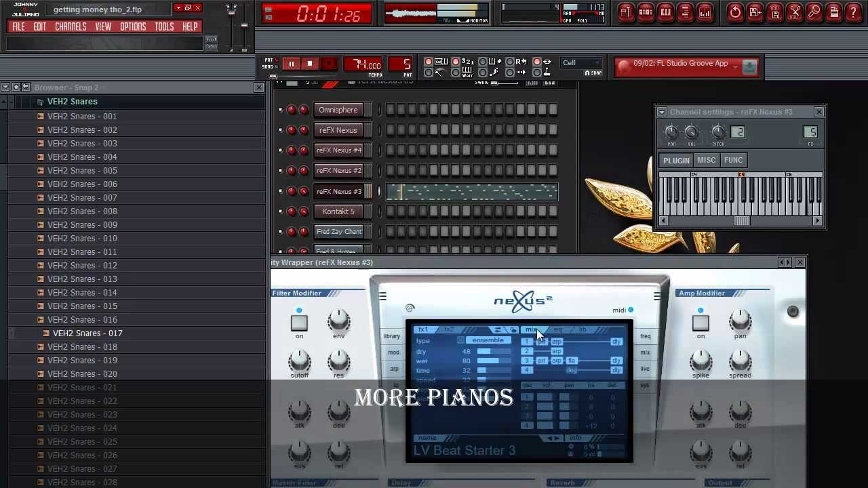
Task: Show the Step Sequencer from the toolbar
Action: pos(646,12)
